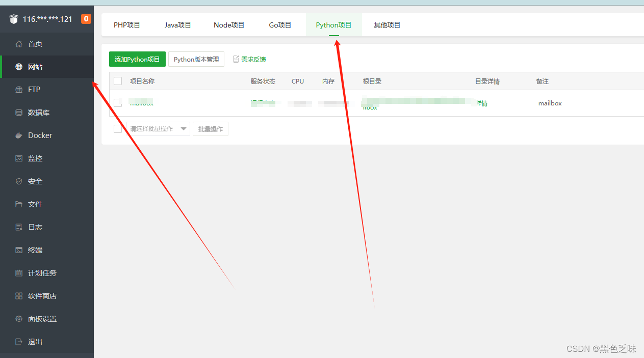
Task: Open the 面板设置 menu label in sidebar
Action: (42, 319)
